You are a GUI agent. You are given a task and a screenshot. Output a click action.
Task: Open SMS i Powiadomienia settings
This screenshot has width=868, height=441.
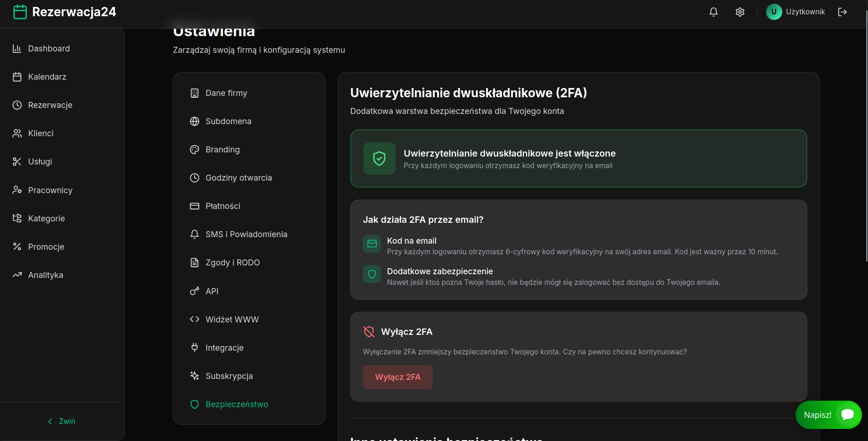[x=246, y=234]
